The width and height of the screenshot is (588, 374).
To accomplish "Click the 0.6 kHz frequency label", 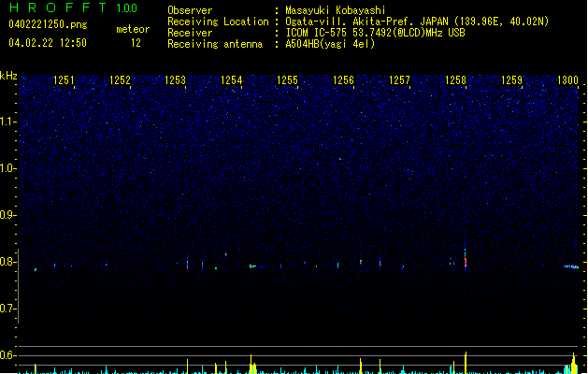I will [8, 355].
